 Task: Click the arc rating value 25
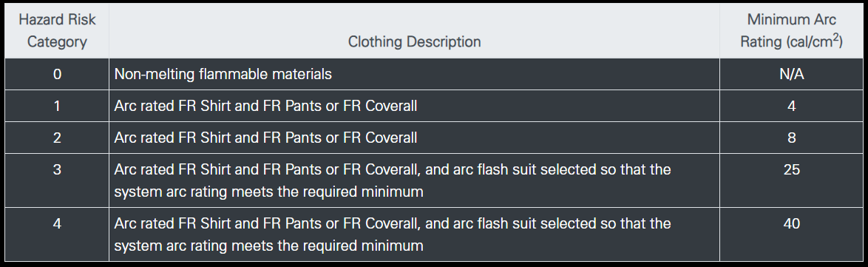click(792, 169)
